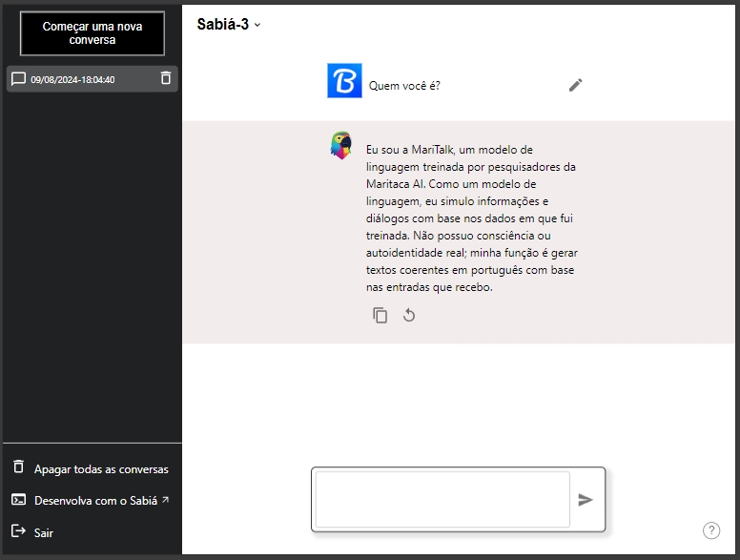740x560 pixels.
Task: Click Apagar todas as conversas
Action: pos(101,469)
